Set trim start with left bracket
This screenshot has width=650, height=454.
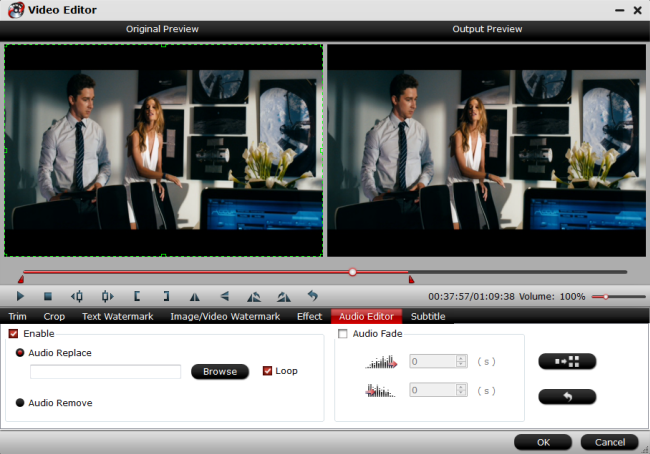click(137, 296)
